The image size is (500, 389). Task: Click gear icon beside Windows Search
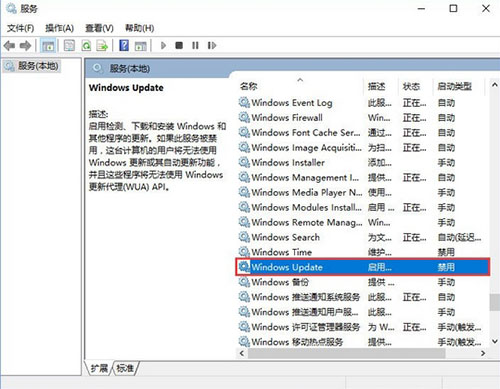(x=244, y=237)
